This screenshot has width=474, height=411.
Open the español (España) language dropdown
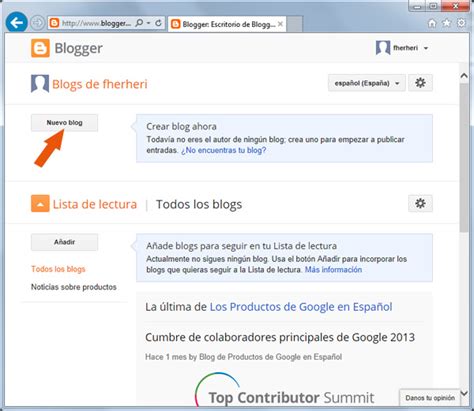tap(367, 83)
